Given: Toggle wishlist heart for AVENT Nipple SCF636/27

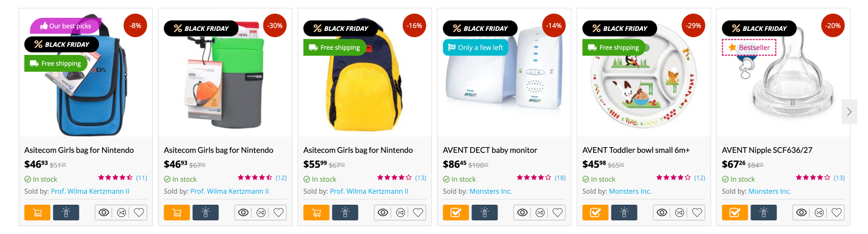Looking at the screenshot, I should point(837,213).
